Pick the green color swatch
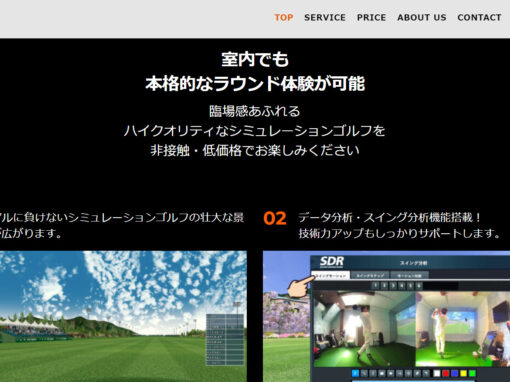510x382 pixels. (x=472, y=373)
